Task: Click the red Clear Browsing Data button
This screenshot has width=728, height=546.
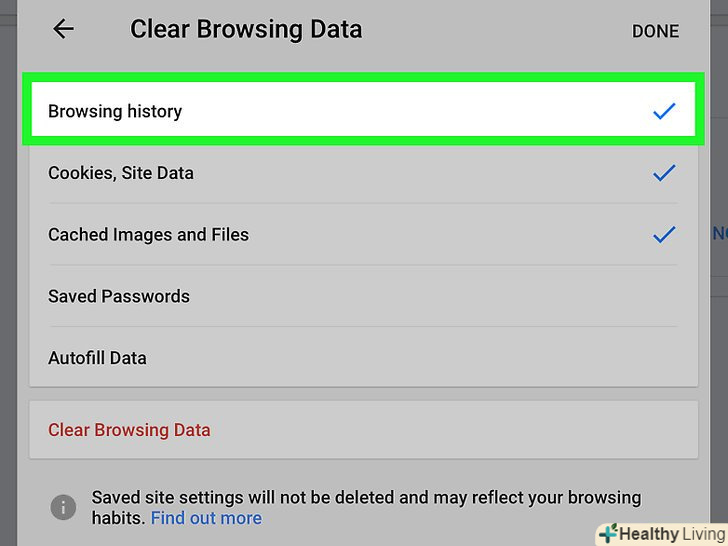Action: (x=129, y=430)
